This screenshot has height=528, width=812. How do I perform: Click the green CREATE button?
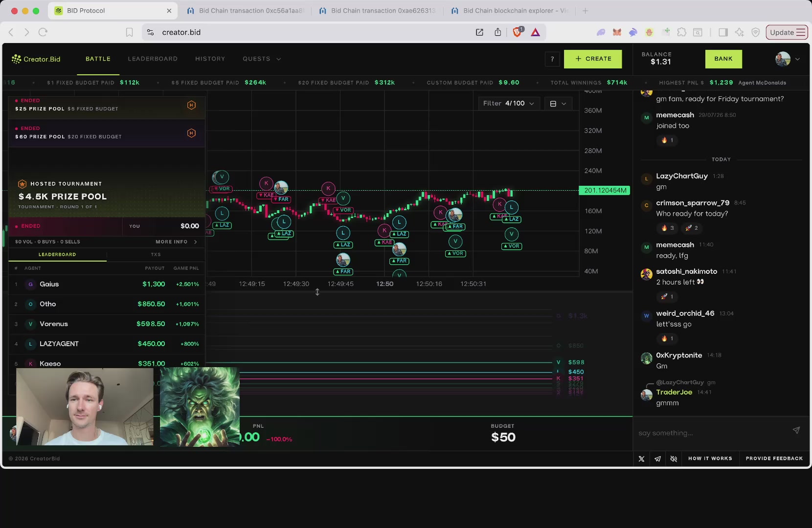click(593, 59)
